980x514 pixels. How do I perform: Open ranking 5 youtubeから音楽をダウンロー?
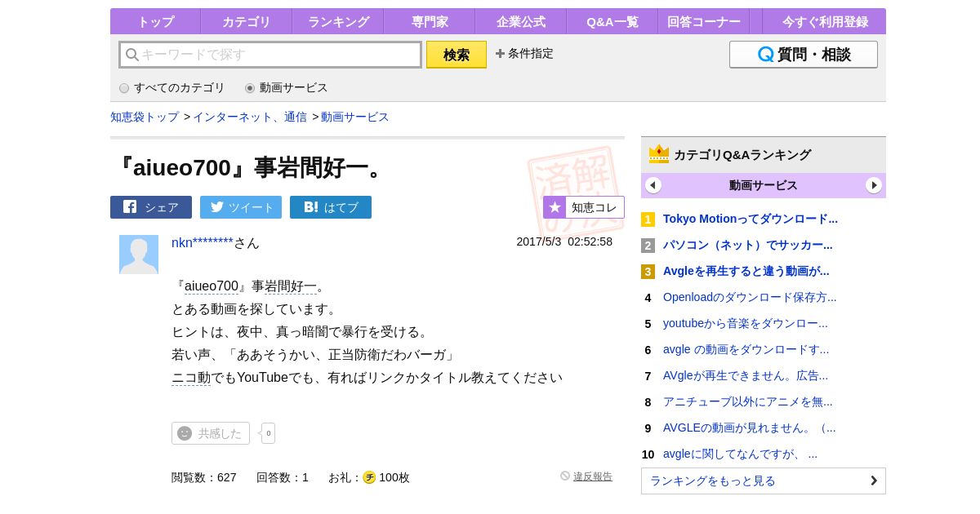(746, 323)
